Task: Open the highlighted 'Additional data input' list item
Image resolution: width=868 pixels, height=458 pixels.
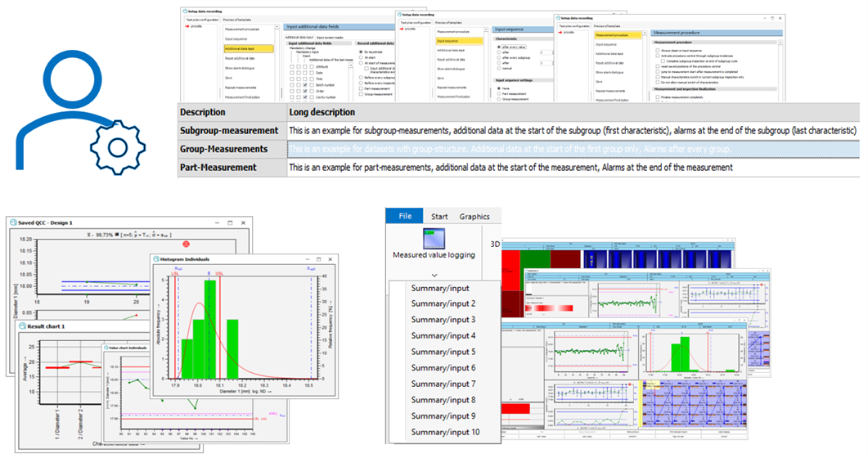Action: click(249, 49)
